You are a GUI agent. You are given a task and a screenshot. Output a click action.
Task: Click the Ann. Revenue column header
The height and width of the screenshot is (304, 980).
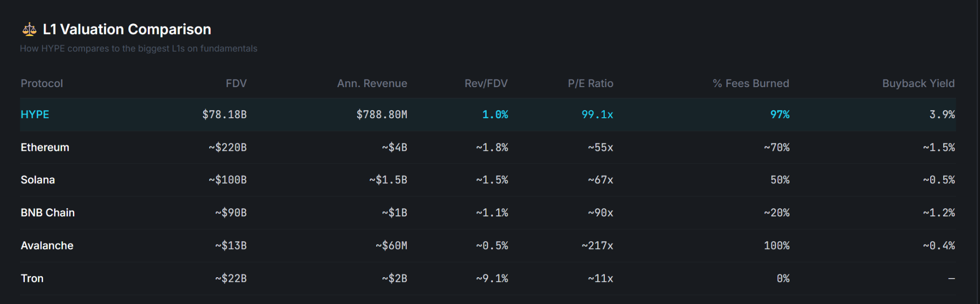[372, 83]
